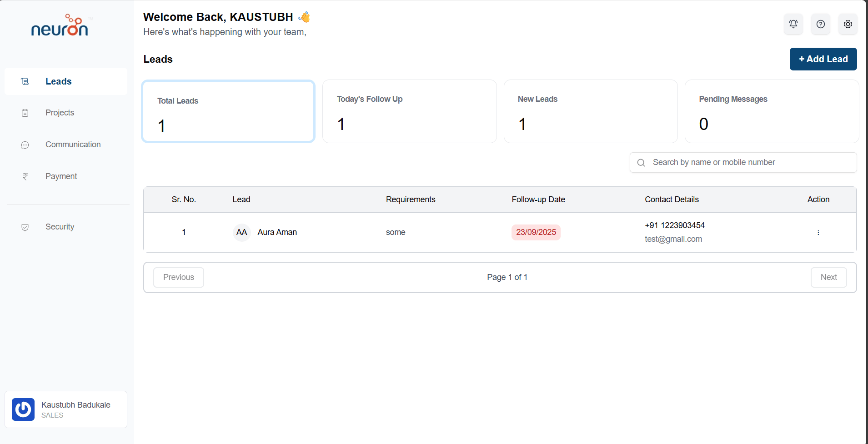Click the Neuron logo

pyautogui.click(x=60, y=26)
